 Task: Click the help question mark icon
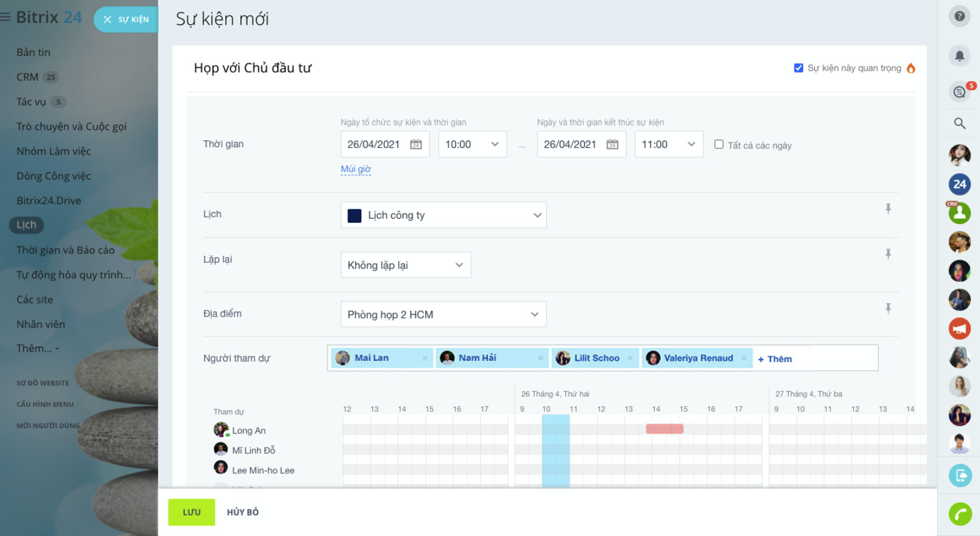(960, 16)
